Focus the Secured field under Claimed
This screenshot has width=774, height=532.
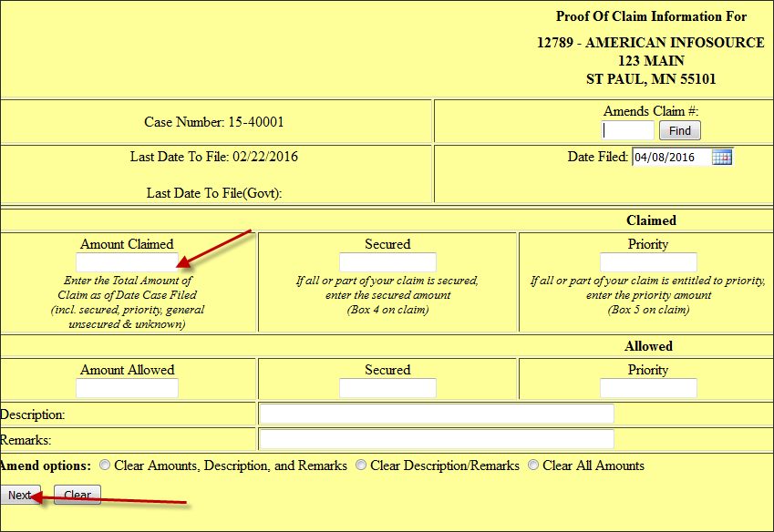[387, 262]
